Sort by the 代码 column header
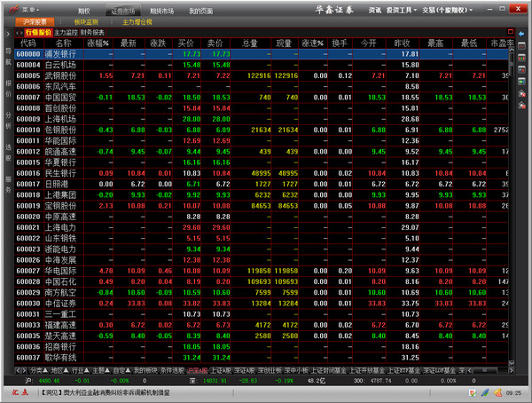Viewport: 532px width, 403px height. click(x=27, y=43)
